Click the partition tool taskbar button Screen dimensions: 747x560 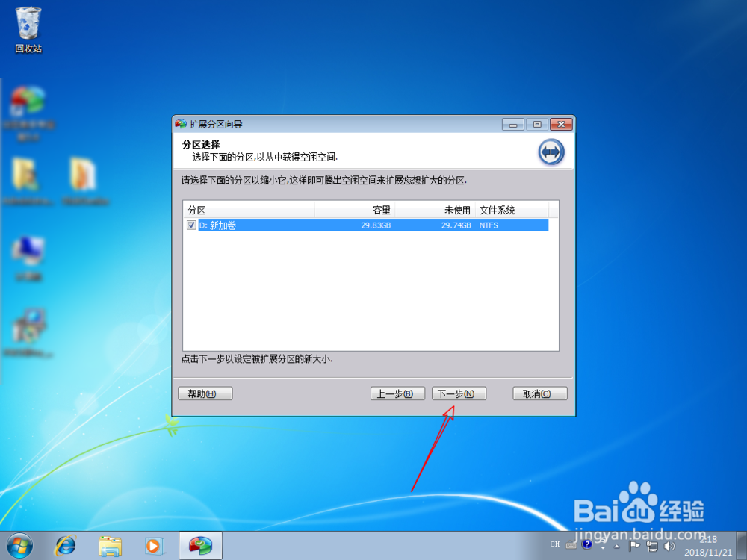click(x=200, y=546)
